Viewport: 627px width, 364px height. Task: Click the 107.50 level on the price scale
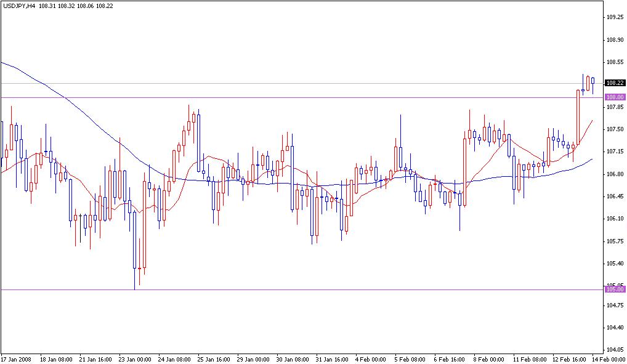(616, 130)
